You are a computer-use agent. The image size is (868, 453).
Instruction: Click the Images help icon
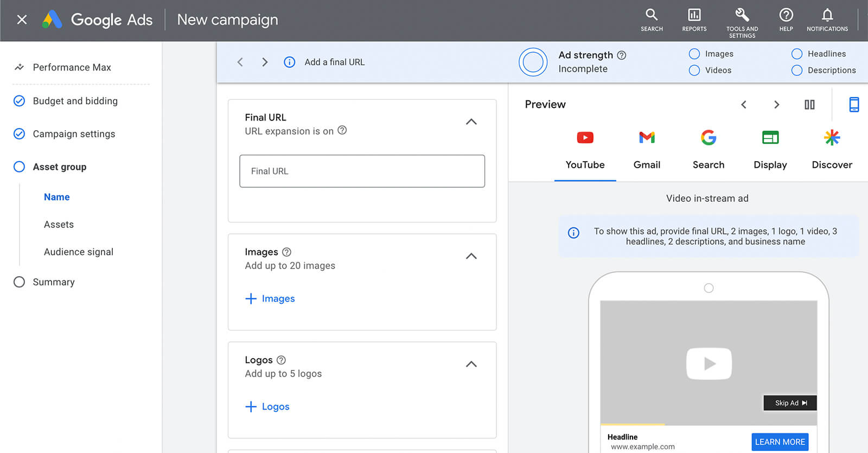coord(286,252)
